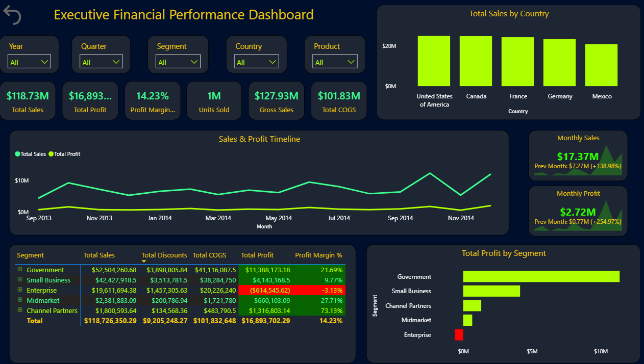The width and height of the screenshot is (644, 364).
Task: Select the $127.93M Gross Sales card
Action: point(276,101)
